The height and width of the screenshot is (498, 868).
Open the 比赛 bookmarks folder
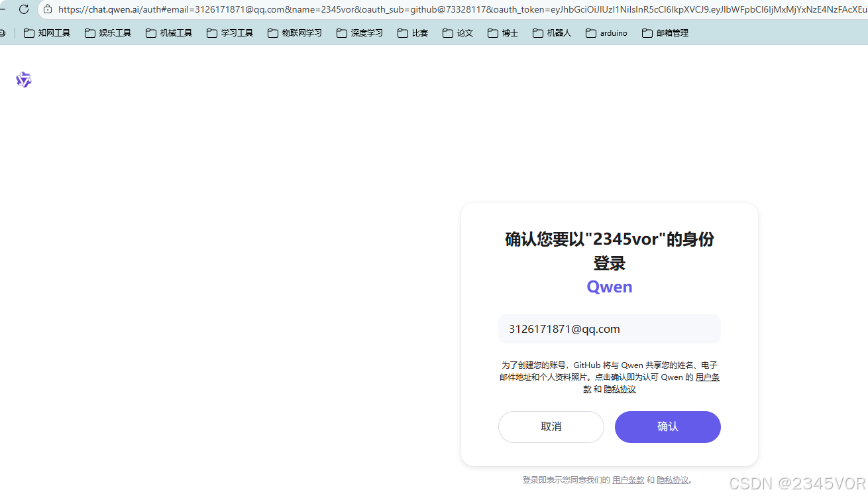click(419, 32)
